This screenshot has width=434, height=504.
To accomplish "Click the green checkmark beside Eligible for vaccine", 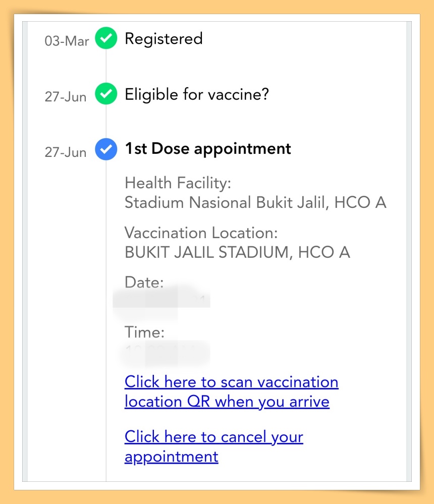I will (x=106, y=94).
